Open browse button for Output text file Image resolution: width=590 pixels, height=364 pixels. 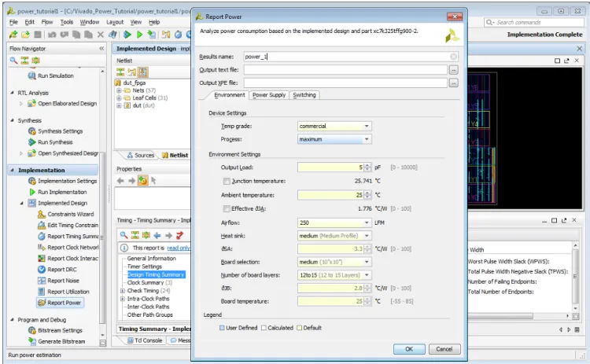(x=453, y=70)
